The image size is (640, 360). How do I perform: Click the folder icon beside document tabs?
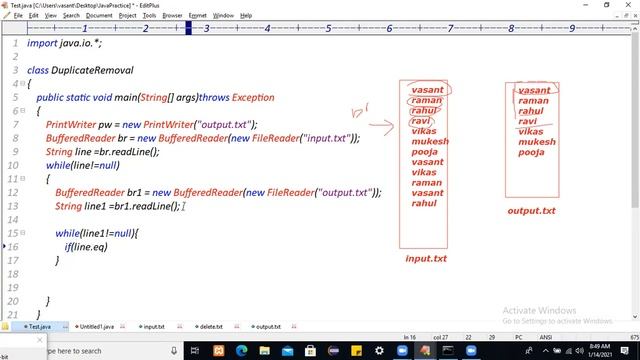click(5, 327)
